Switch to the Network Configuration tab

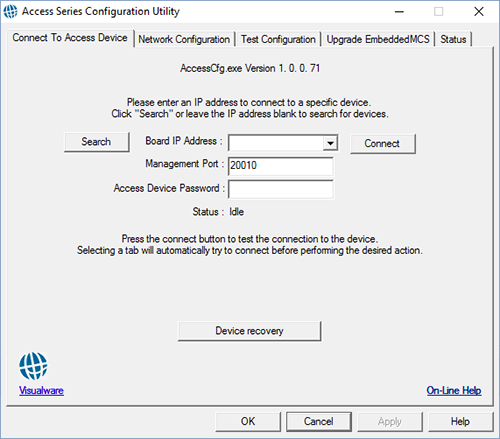[x=184, y=39]
